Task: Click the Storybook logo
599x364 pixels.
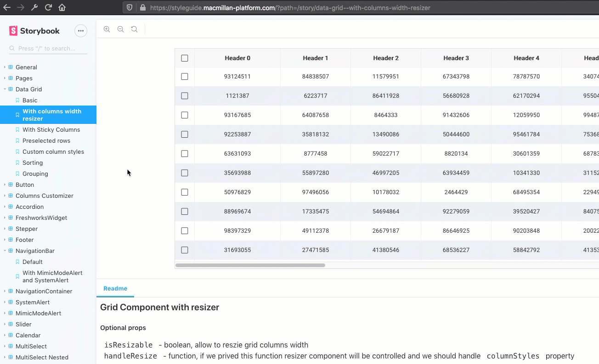Action: pos(34,31)
